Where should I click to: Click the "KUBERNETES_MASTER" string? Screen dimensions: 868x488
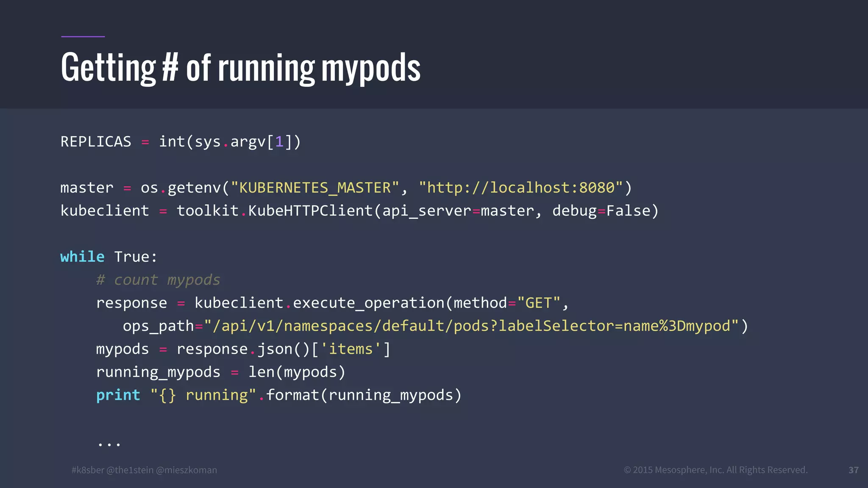pyautogui.click(x=315, y=188)
